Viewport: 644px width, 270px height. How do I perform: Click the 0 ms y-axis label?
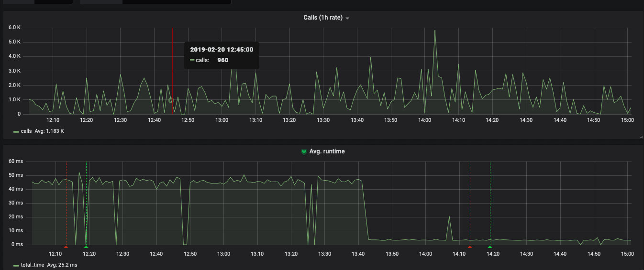click(17, 245)
